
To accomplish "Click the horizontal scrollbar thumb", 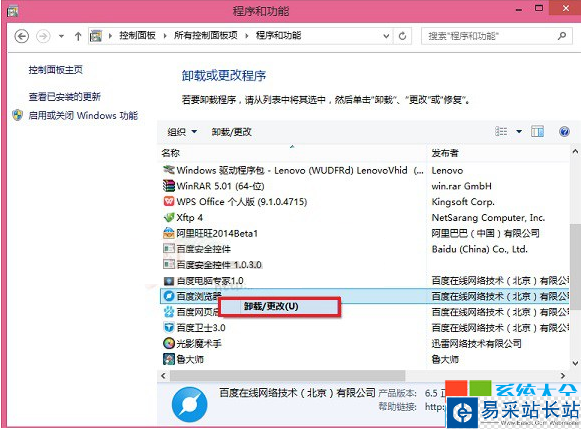I will [287, 376].
